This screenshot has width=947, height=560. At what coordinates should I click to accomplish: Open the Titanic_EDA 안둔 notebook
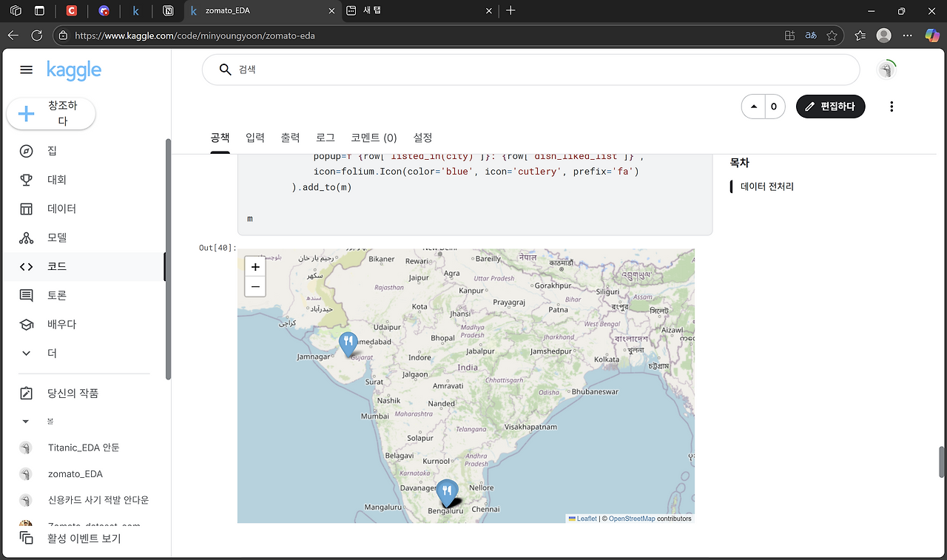(84, 448)
